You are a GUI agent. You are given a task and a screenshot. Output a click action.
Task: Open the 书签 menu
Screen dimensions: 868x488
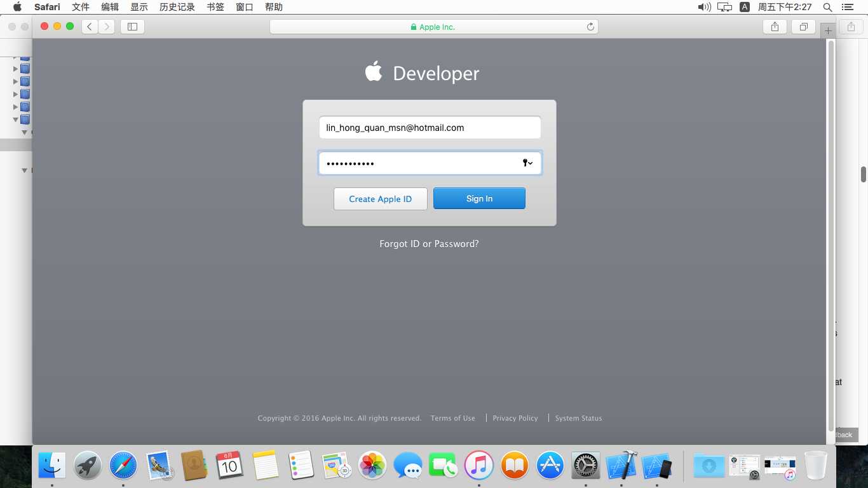[215, 7]
